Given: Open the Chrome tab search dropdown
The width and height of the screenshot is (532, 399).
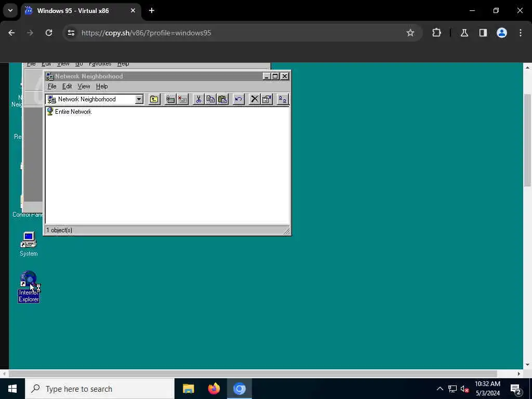Looking at the screenshot, I should click(10, 10).
